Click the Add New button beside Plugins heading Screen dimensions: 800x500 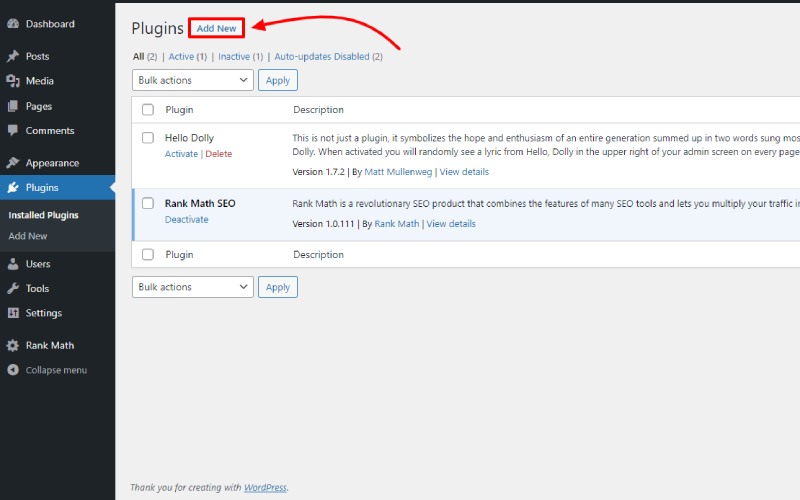point(216,28)
